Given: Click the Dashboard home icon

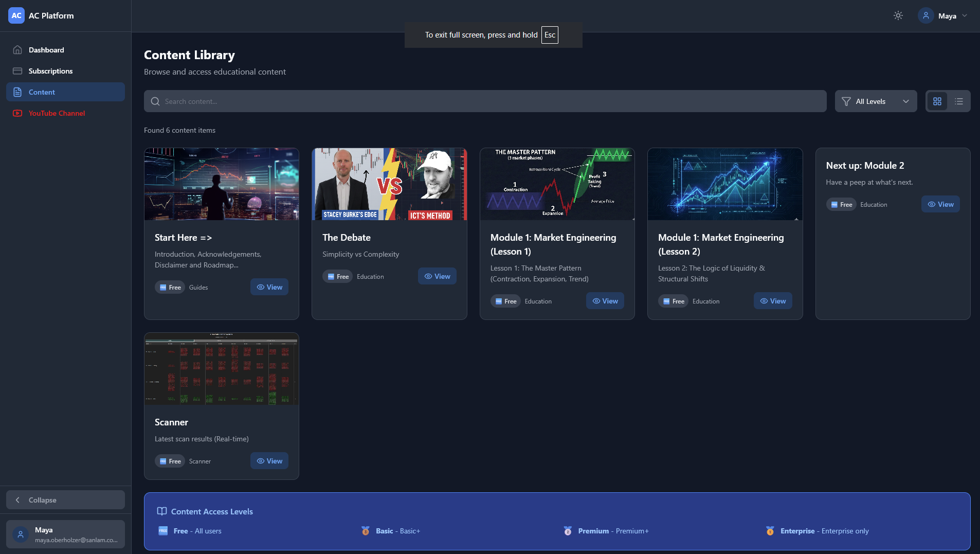Looking at the screenshot, I should coord(17,50).
